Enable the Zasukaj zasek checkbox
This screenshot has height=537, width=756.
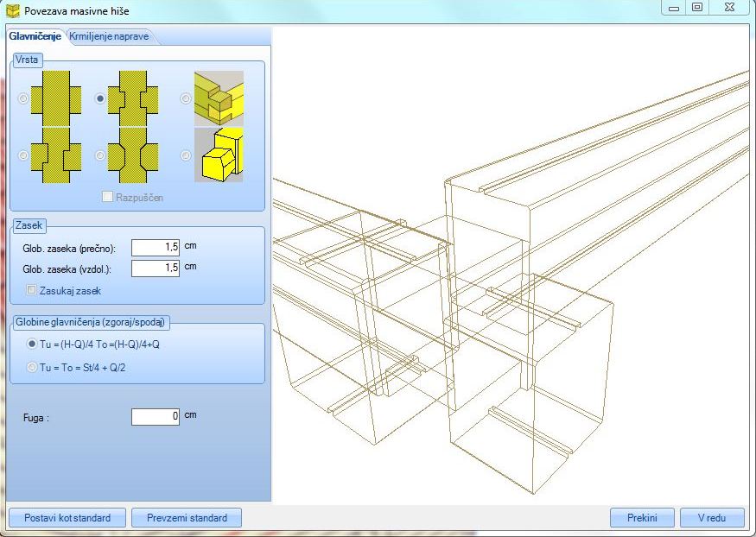click(x=33, y=291)
